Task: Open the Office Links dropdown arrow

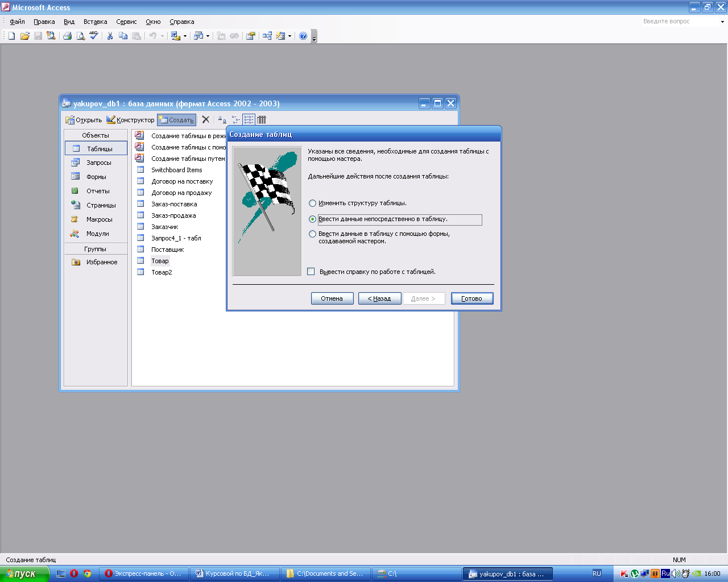Action: [x=185, y=36]
